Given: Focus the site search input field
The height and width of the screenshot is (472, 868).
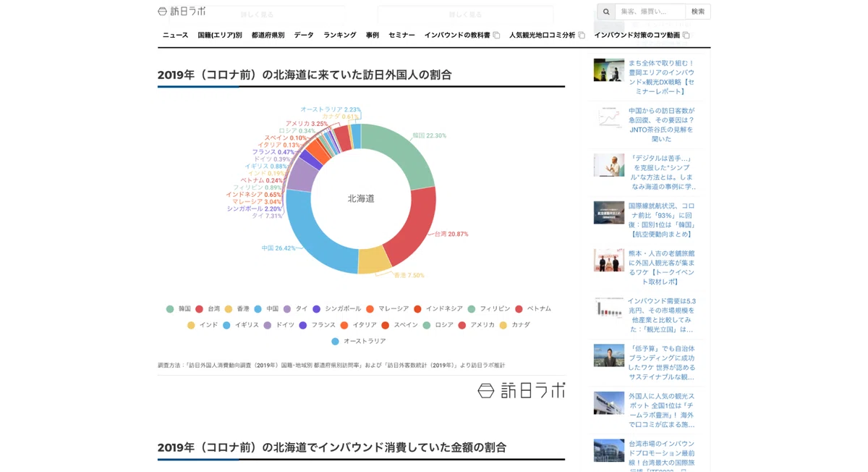Looking at the screenshot, I should [x=650, y=12].
